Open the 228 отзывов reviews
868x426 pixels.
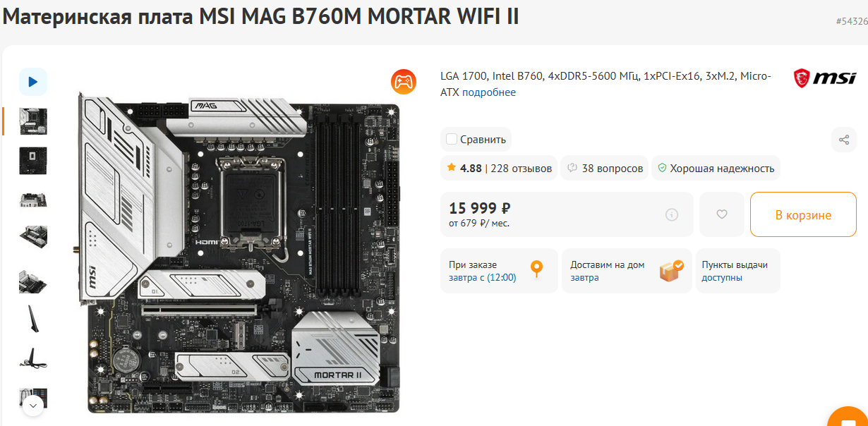pyautogui.click(x=521, y=168)
